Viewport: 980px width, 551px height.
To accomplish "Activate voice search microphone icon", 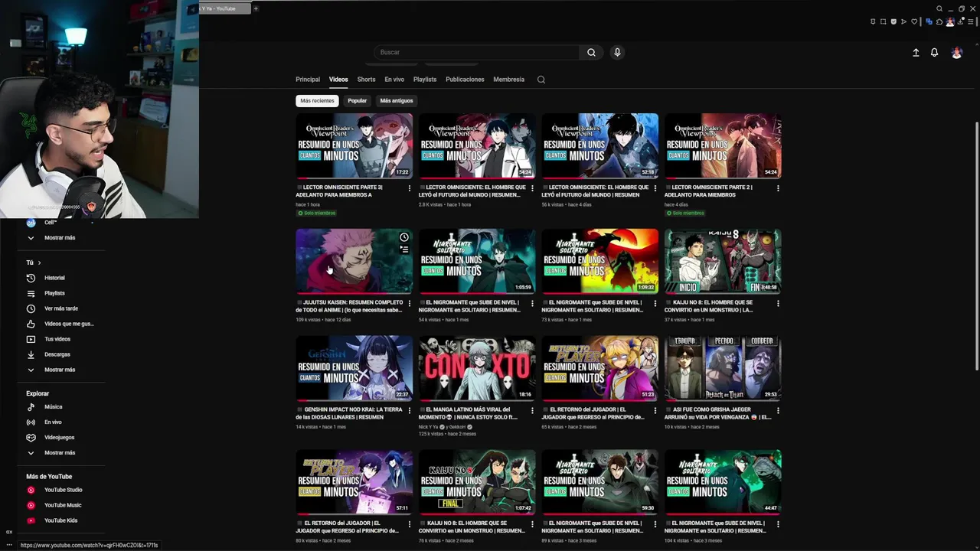I will [x=617, y=52].
